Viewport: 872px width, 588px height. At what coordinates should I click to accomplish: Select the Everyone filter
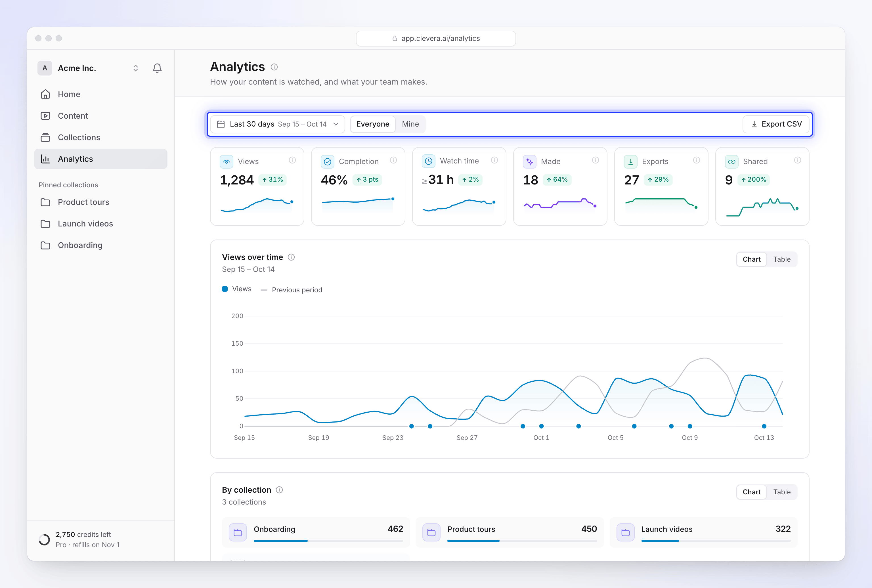pyautogui.click(x=373, y=124)
